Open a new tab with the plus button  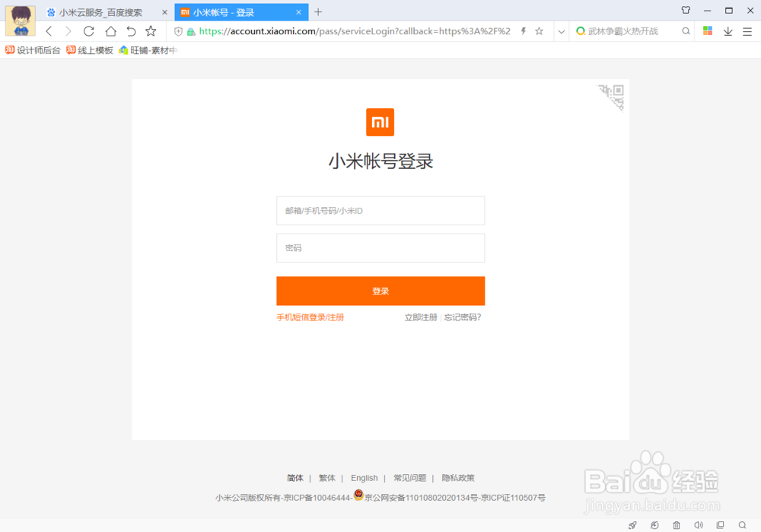click(x=317, y=12)
